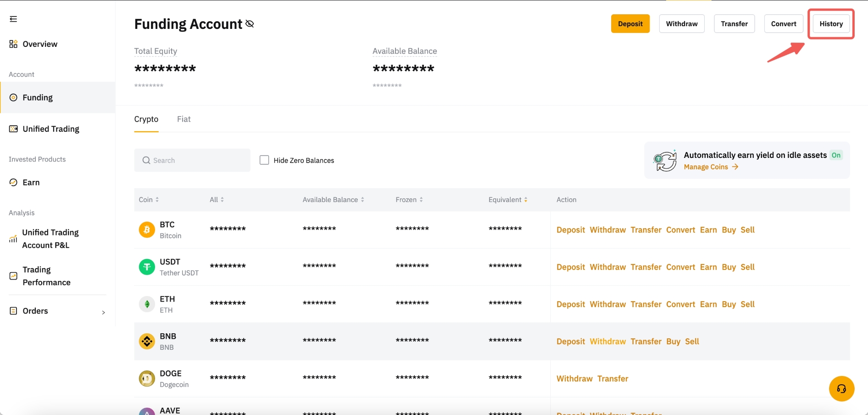Toggle balance visibility eye icon
The height and width of the screenshot is (415, 868).
[x=250, y=24]
